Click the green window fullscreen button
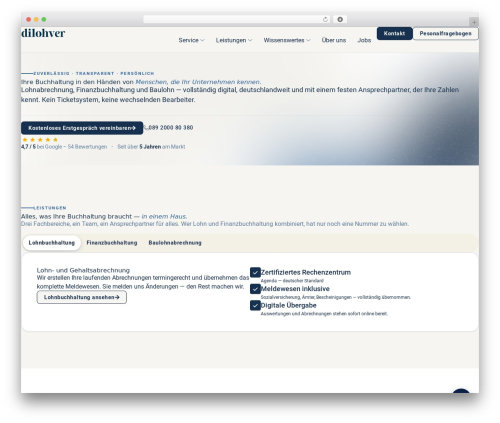Screen dimensions: 500x423 [44, 19]
